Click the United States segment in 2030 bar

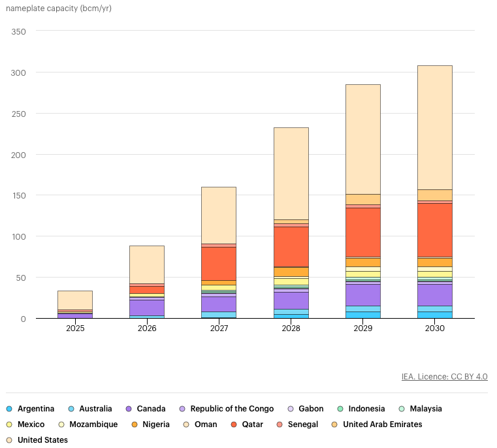435,128
